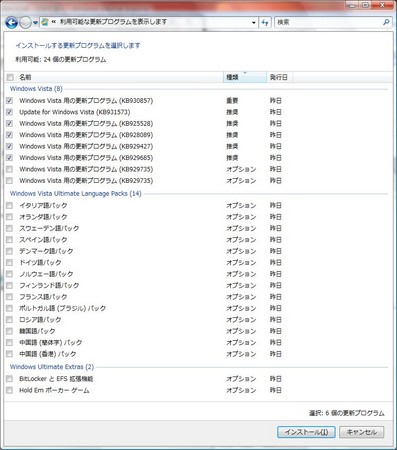Click the 利用可能: 24 個の更新プログラム text
Screen dimensions: 397x450
click(x=61, y=60)
